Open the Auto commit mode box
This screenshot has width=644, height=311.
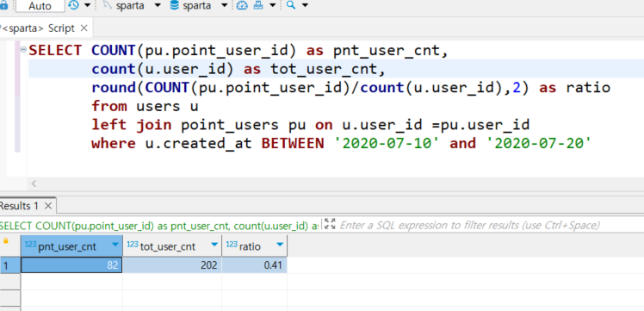point(40,6)
